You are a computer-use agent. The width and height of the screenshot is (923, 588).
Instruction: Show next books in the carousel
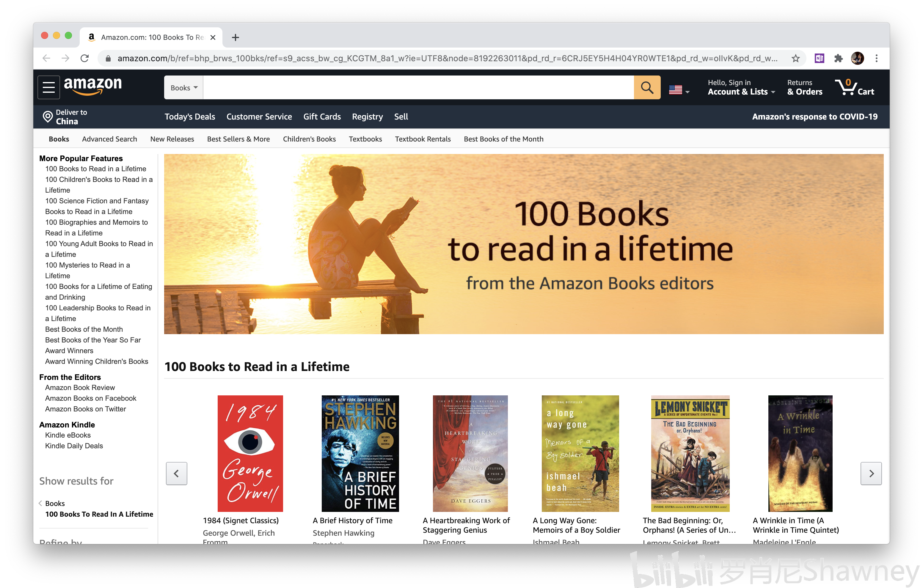tap(871, 473)
